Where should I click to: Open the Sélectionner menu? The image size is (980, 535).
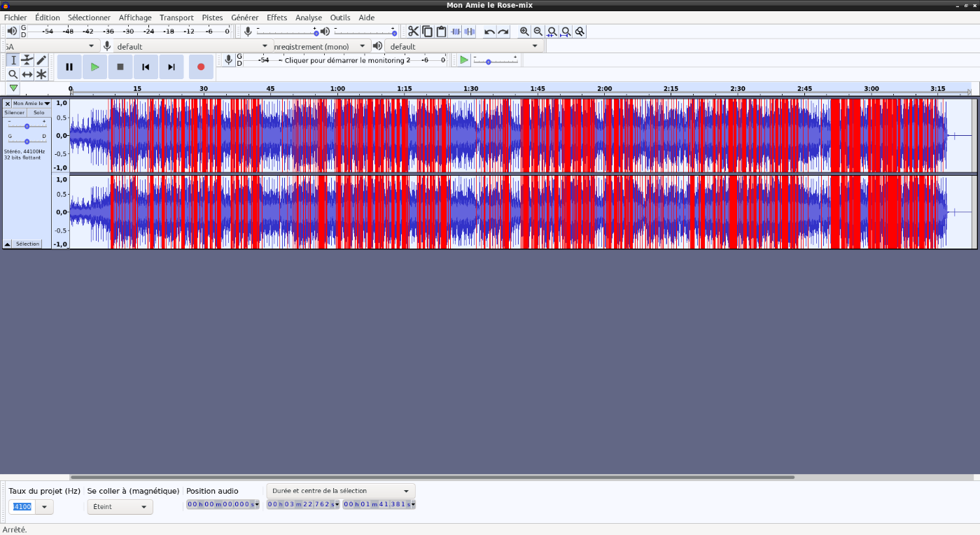(x=89, y=18)
